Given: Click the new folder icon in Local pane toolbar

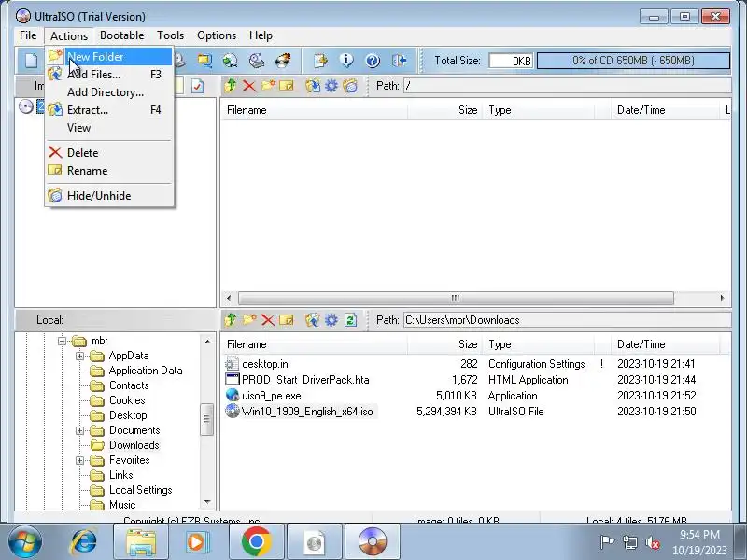Looking at the screenshot, I should pos(249,320).
